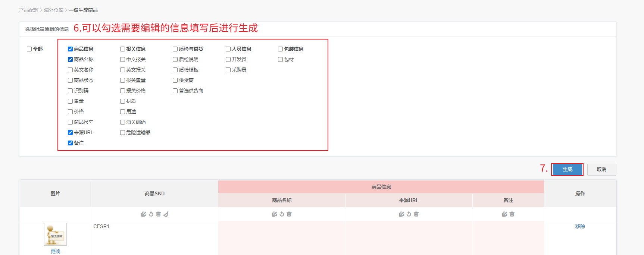Click the broom clear icon under 商品SKU
This screenshot has height=255, width=644.
tap(166, 214)
